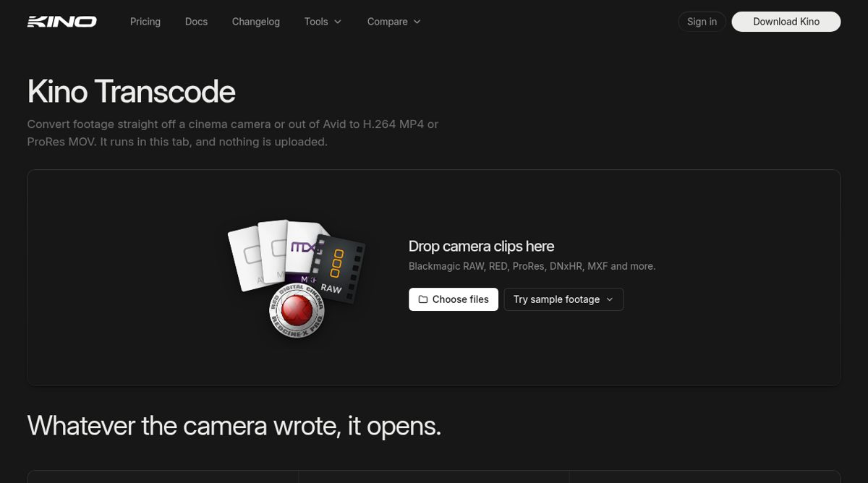Click the Download Kino button

point(786,22)
